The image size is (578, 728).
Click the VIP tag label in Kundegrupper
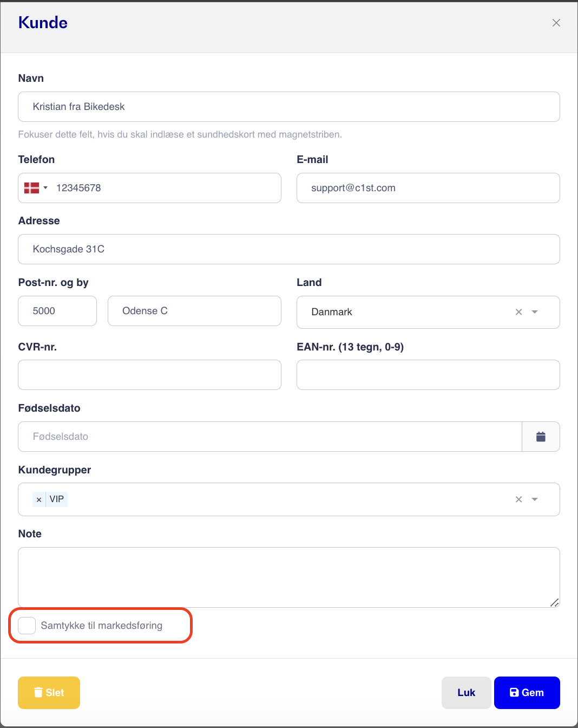pos(57,499)
